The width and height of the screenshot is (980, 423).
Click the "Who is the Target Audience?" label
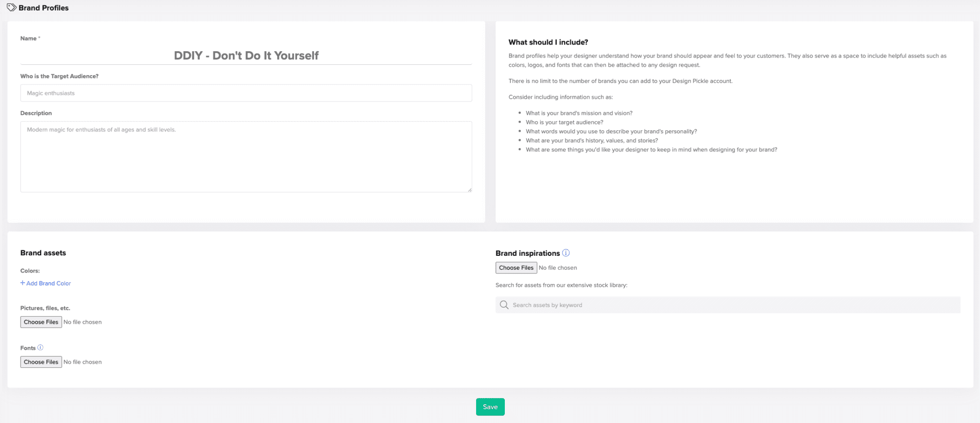59,76
